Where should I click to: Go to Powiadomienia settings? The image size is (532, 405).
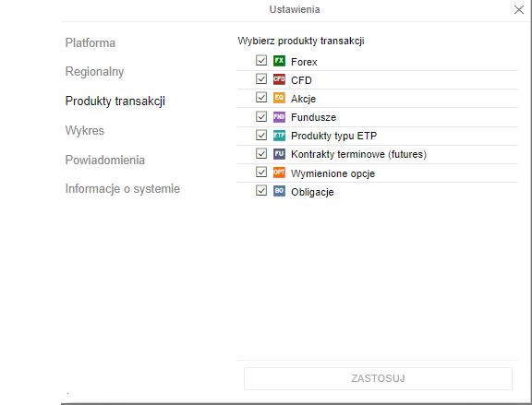pos(105,160)
